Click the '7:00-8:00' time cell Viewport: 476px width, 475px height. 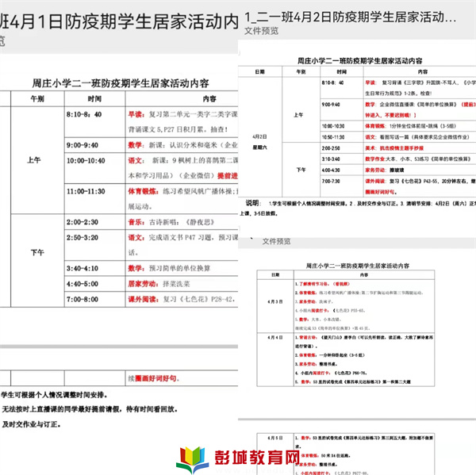click(83, 299)
